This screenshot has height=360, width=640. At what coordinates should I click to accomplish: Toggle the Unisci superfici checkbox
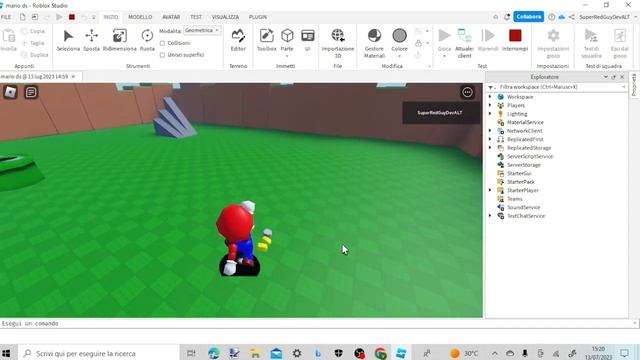click(162, 55)
